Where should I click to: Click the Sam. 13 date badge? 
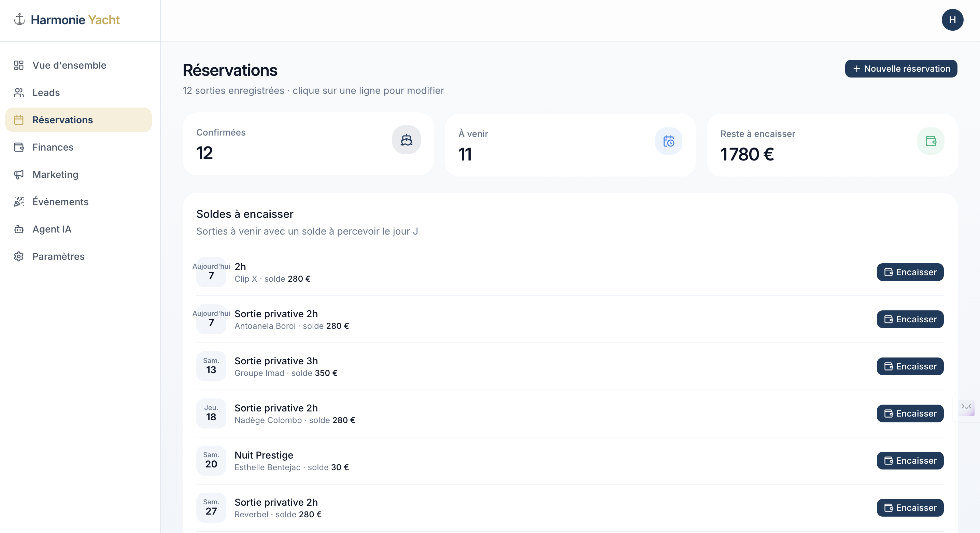(x=211, y=366)
